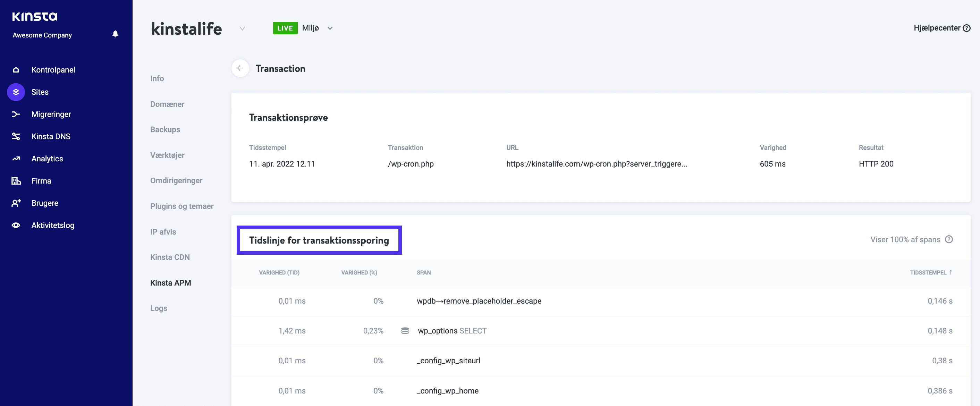The height and width of the screenshot is (406, 980).
Task: Switch to the Omdirigeringer tab
Action: (x=176, y=180)
